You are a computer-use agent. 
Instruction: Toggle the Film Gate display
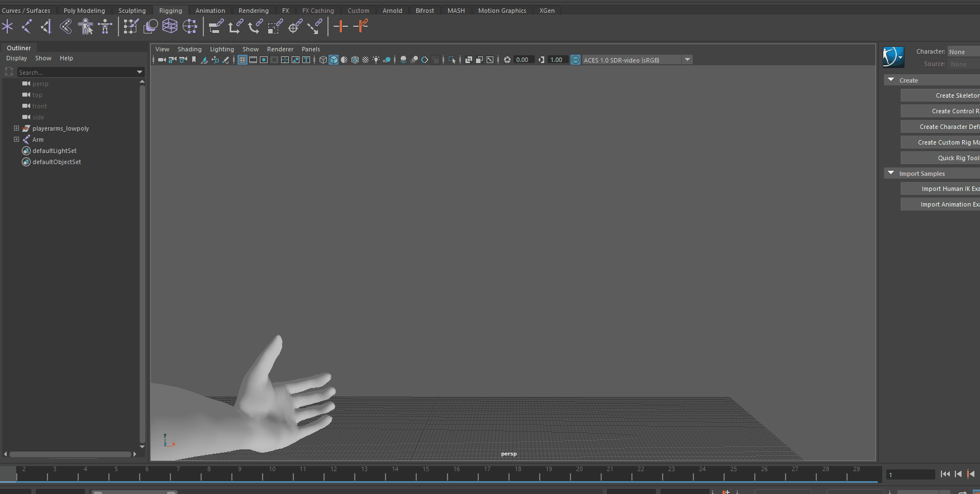click(x=253, y=60)
